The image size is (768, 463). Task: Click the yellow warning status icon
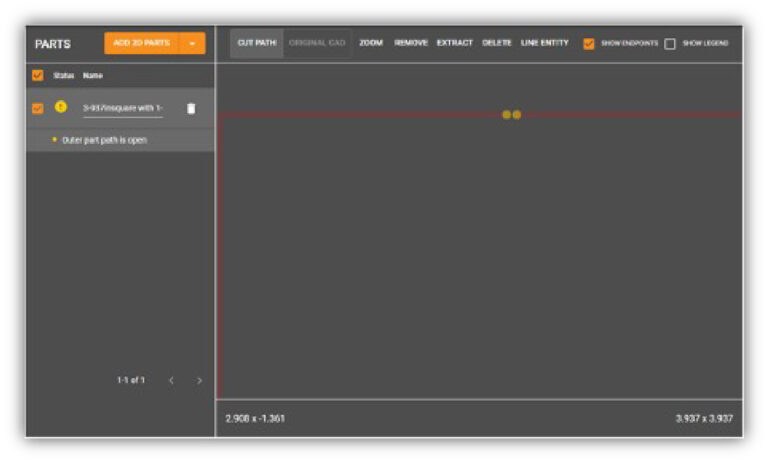60,107
